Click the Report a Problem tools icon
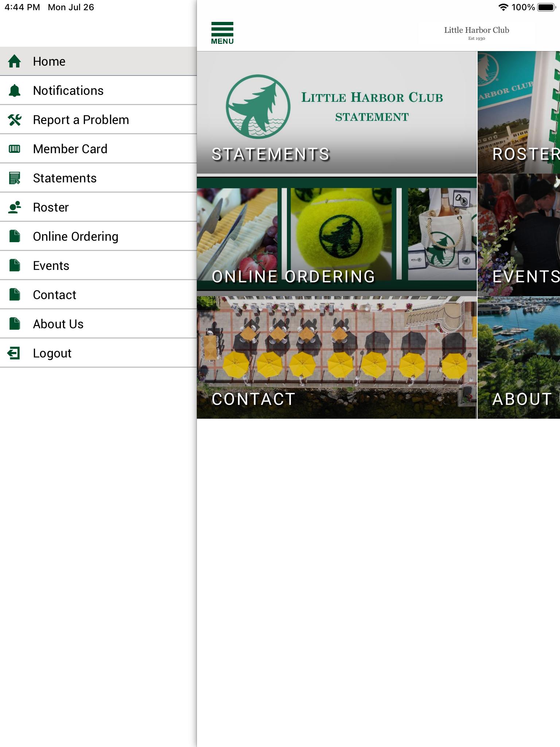The height and width of the screenshot is (747, 560). point(15,120)
